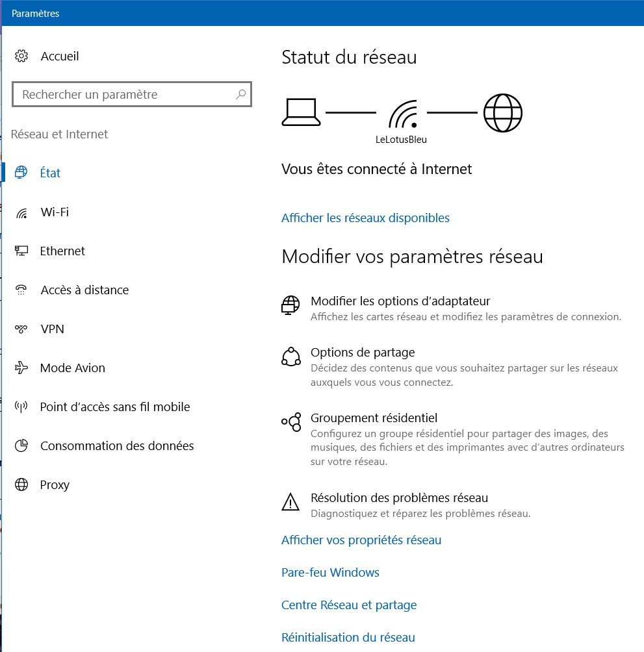Open Centre Réseau et partage link

pos(348,605)
